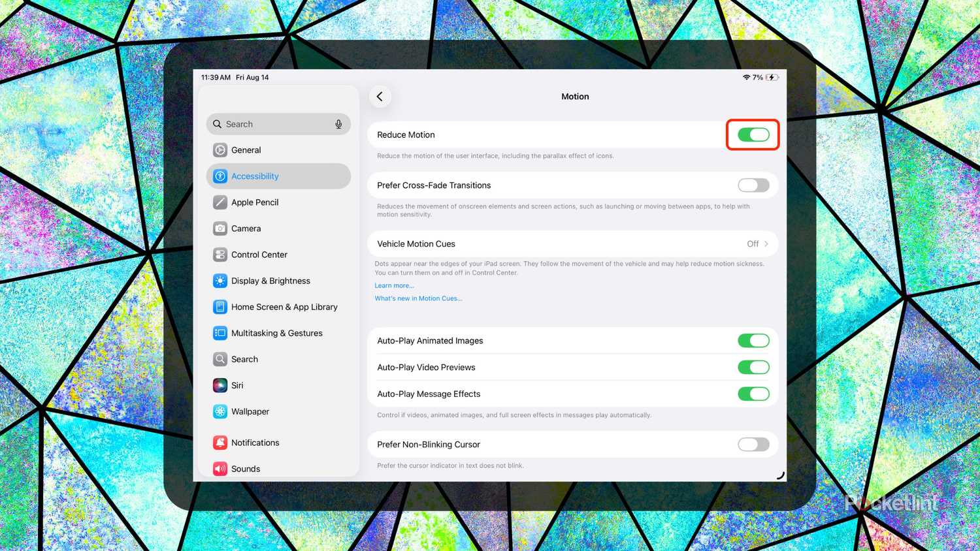980x551 pixels.
Task: Click the Prefer Non-Blinking Cursor label
Action: 429,445
